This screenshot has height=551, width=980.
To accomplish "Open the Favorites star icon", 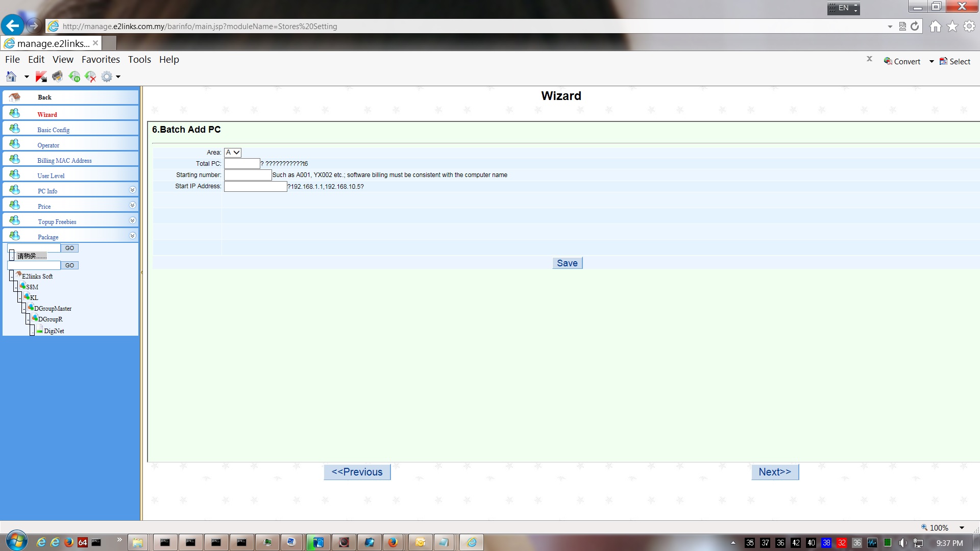I will 952,26.
